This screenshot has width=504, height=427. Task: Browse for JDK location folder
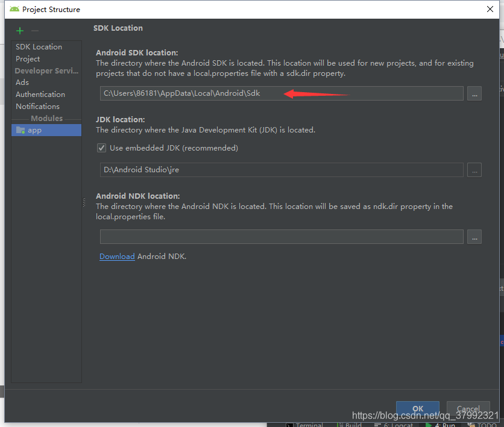[474, 170]
